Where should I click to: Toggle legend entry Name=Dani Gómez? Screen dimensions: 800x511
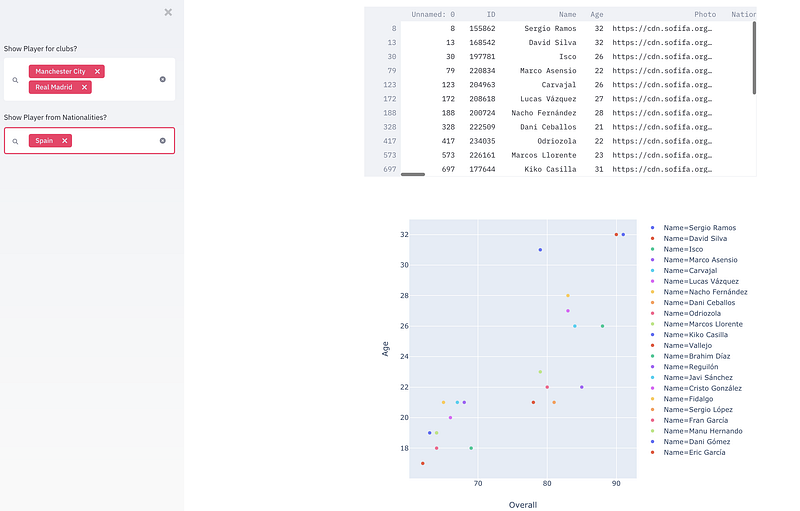coord(696,442)
